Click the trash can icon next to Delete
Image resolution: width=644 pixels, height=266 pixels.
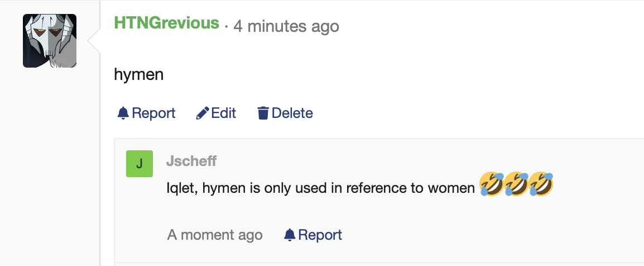click(263, 113)
